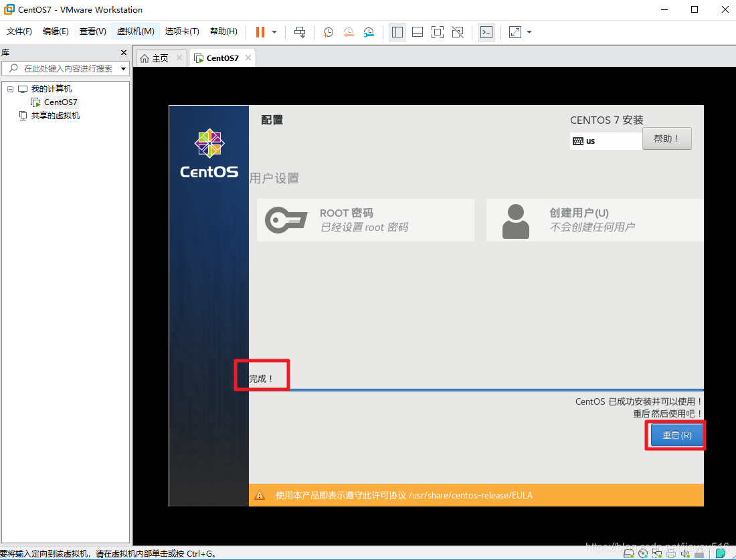736x560 pixels.
Task: Click the message log note icon
Action: click(x=721, y=554)
